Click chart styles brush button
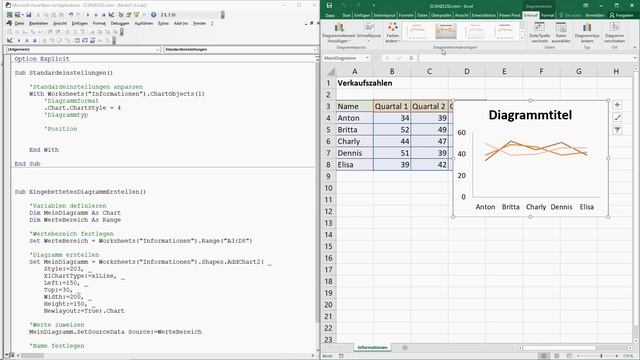The image size is (640, 360). point(617,118)
